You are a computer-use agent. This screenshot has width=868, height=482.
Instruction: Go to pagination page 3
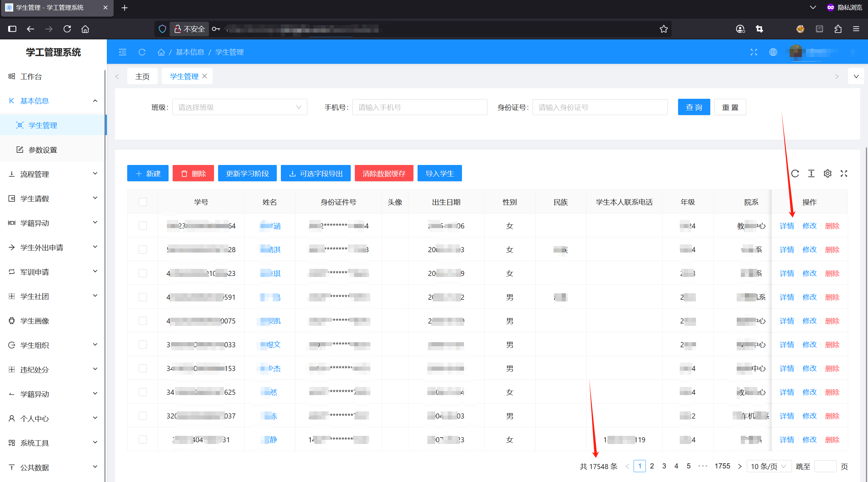click(x=664, y=466)
